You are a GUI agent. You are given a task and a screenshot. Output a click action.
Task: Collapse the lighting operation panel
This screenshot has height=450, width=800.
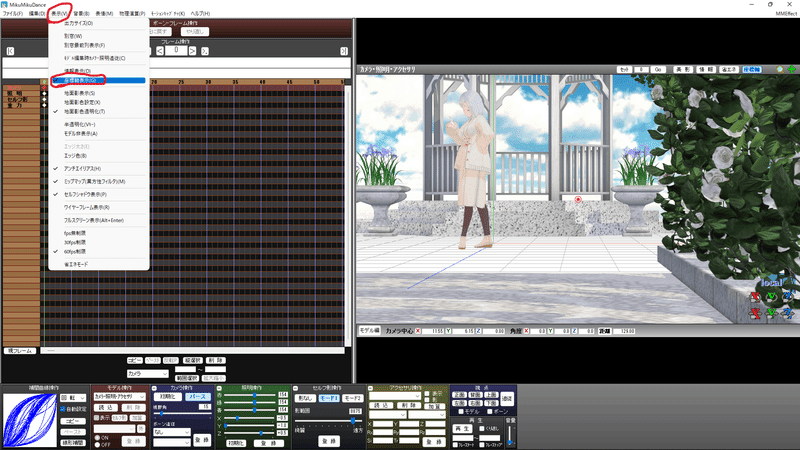tap(219, 388)
